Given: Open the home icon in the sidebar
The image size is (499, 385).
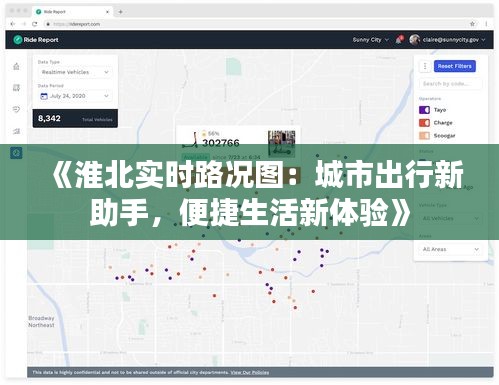Looking at the screenshot, I should pyautogui.click(x=16, y=66).
